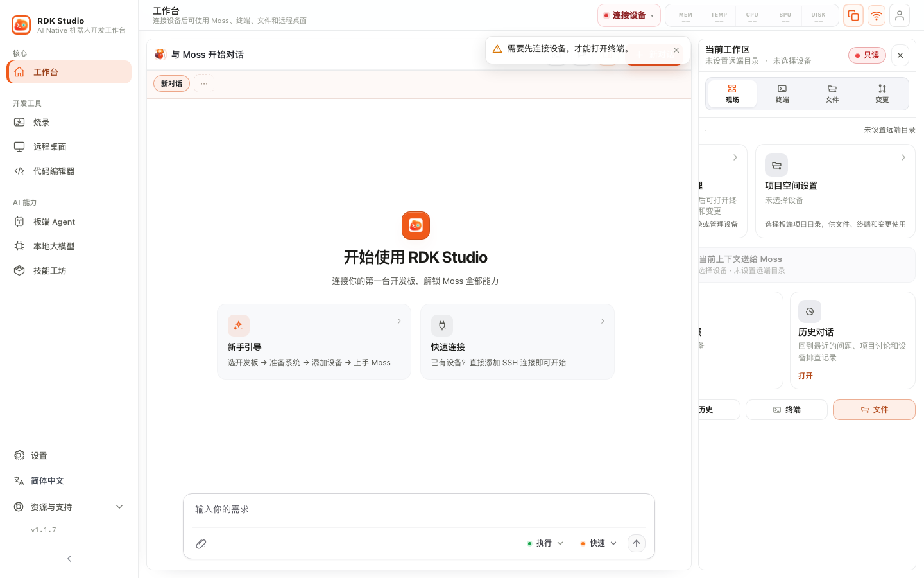Click the DISK status indicator
924x578 pixels.
coord(819,17)
